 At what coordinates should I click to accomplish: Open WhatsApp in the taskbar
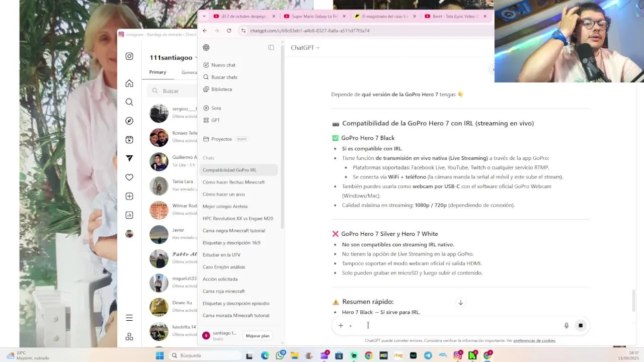click(280, 355)
